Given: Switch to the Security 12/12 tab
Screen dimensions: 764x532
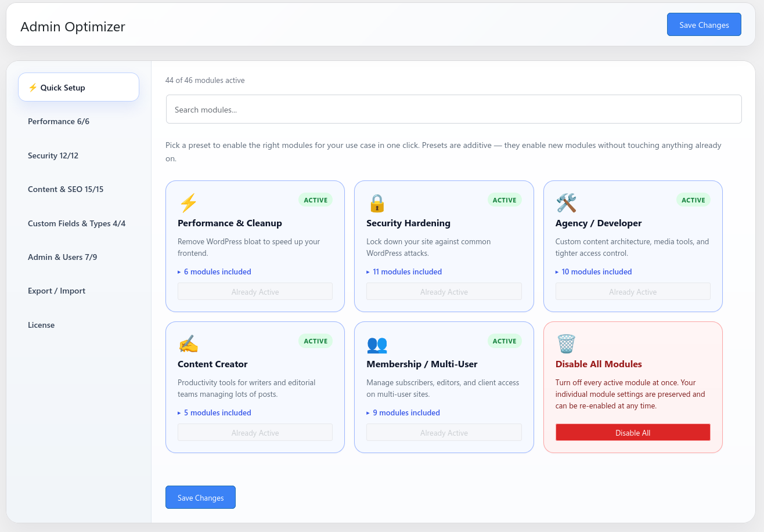Looking at the screenshot, I should tap(78, 155).
